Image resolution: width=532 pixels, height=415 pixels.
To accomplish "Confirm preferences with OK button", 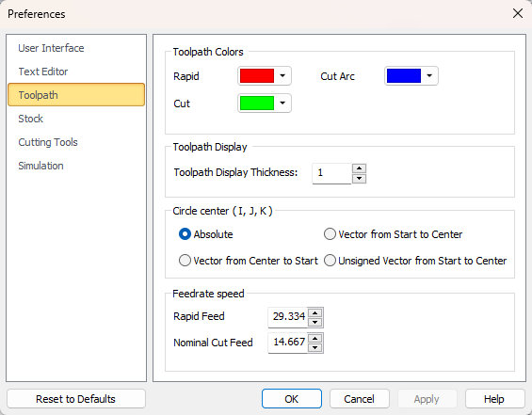I will [292, 399].
